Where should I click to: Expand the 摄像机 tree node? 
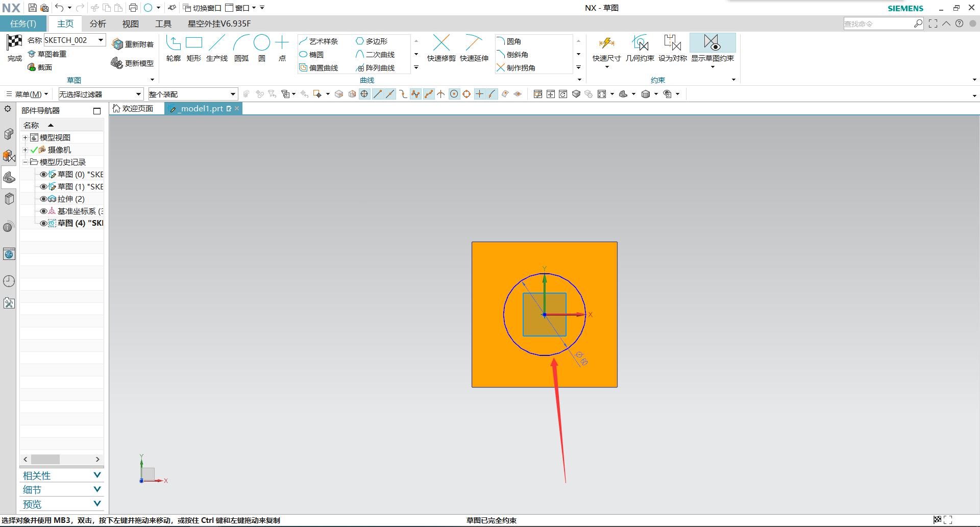[x=25, y=150]
